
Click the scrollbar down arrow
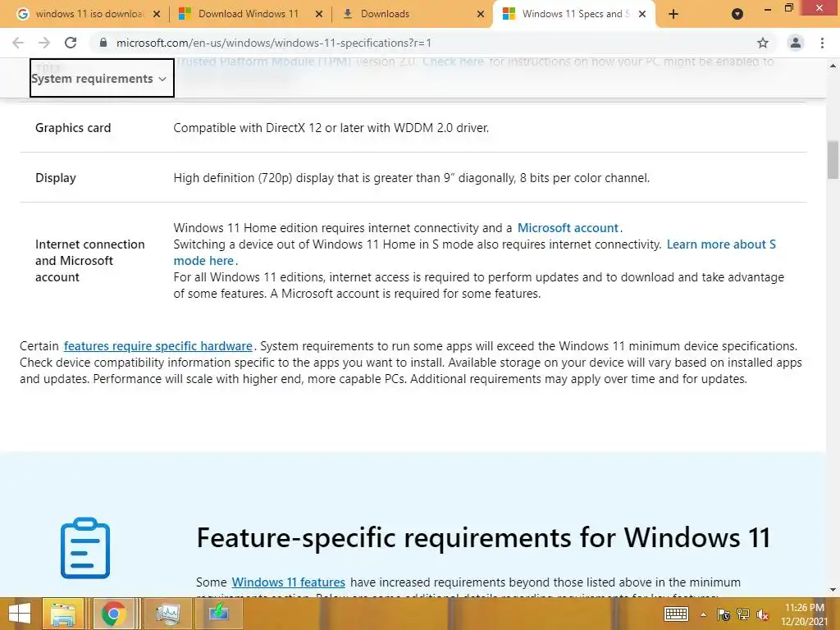pos(833,590)
